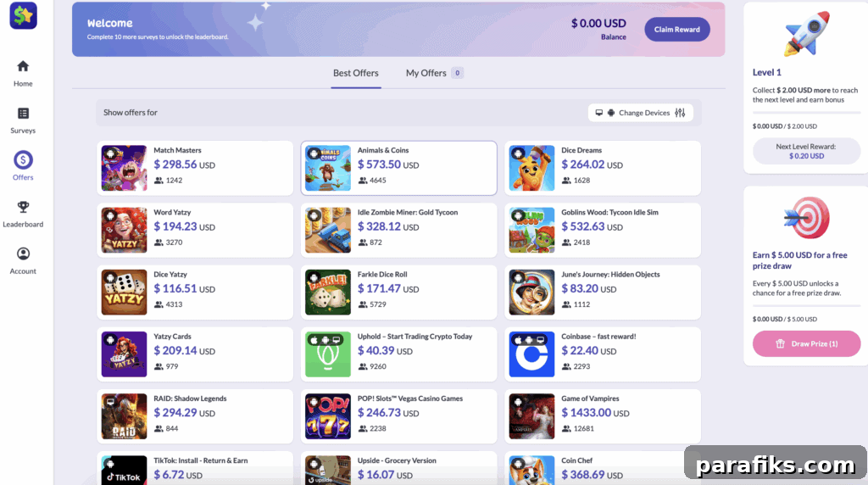This screenshot has height=485, width=868.
Task: Click the Claim Reward button
Action: [677, 30]
